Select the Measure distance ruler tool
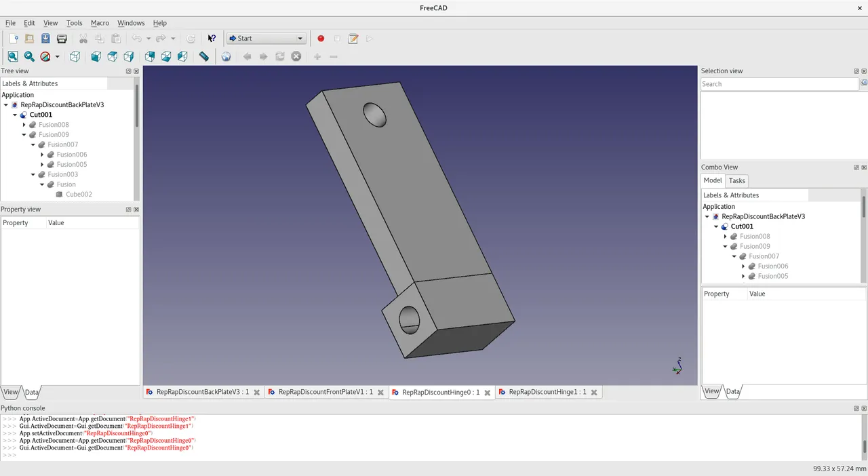868x476 pixels. pyautogui.click(x=203, y=57)
